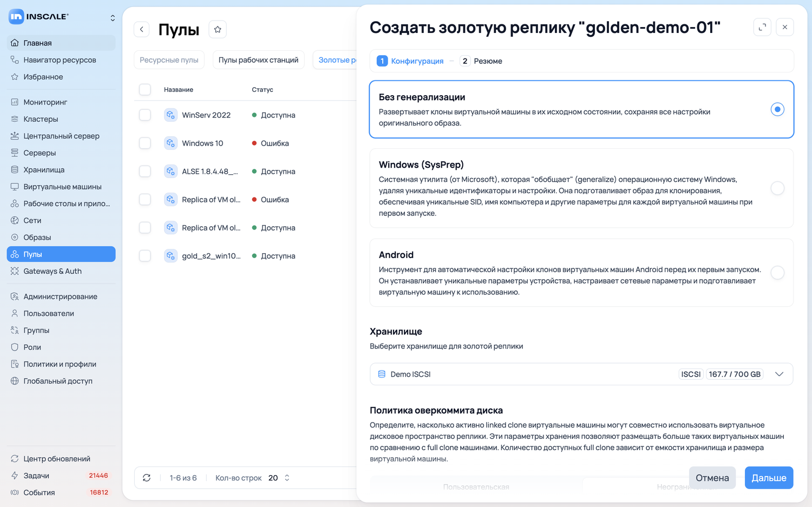Viewport: 812px width, 507px height.
Task: Open Навигатор ресурсов in the sidebar
Action: [x=61, y=60]
